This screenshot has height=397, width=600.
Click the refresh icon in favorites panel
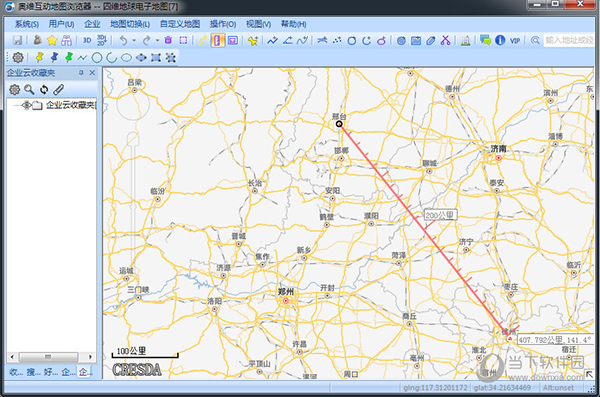coord(44,90)
